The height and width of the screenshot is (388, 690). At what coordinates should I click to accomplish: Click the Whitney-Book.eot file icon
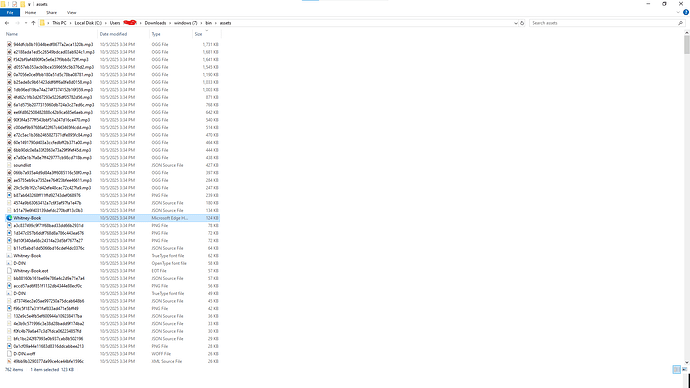pos(9,271)
